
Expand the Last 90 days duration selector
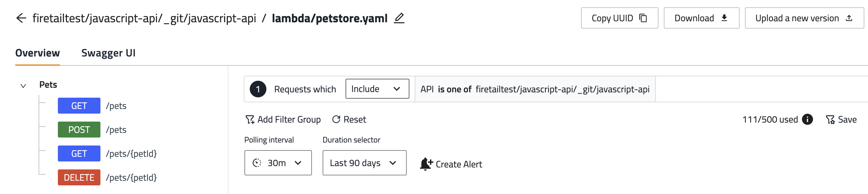coord(364,163)
